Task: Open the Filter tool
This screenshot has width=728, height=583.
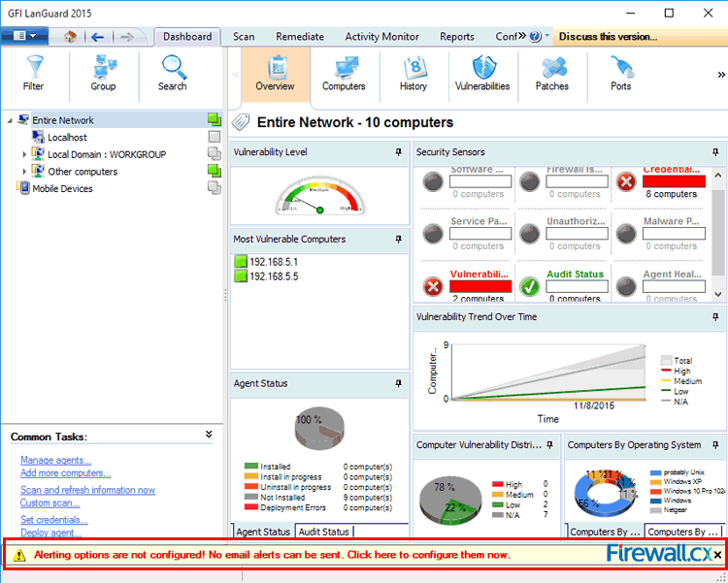Action: point(34,73)
